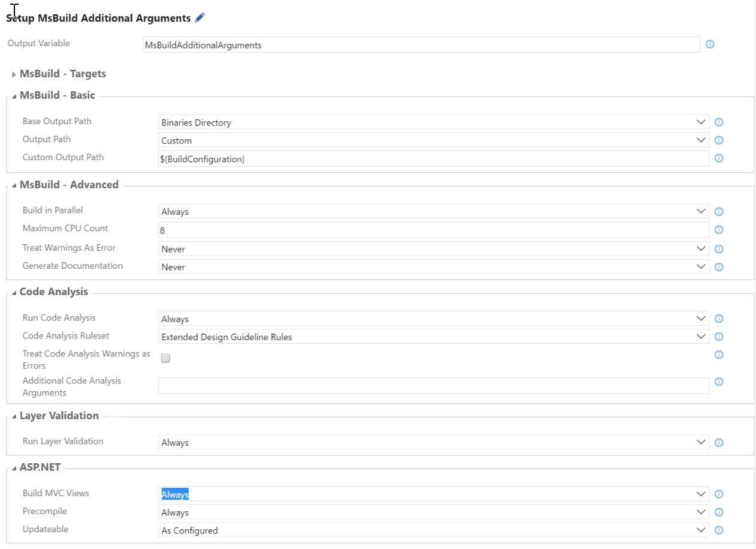Click the info icon beside Output Variable
Screen dimensions: 756x549
pos(710,44)
